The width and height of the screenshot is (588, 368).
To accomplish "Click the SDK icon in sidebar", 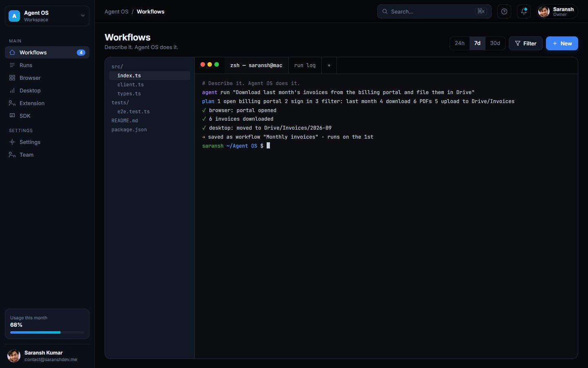I will pyautogui.click(x=12, y=116).
